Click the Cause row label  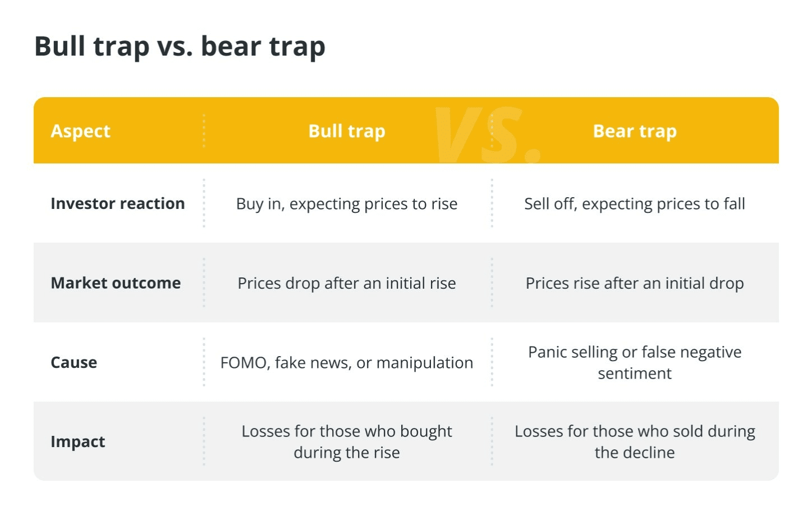tap(74, 362)
